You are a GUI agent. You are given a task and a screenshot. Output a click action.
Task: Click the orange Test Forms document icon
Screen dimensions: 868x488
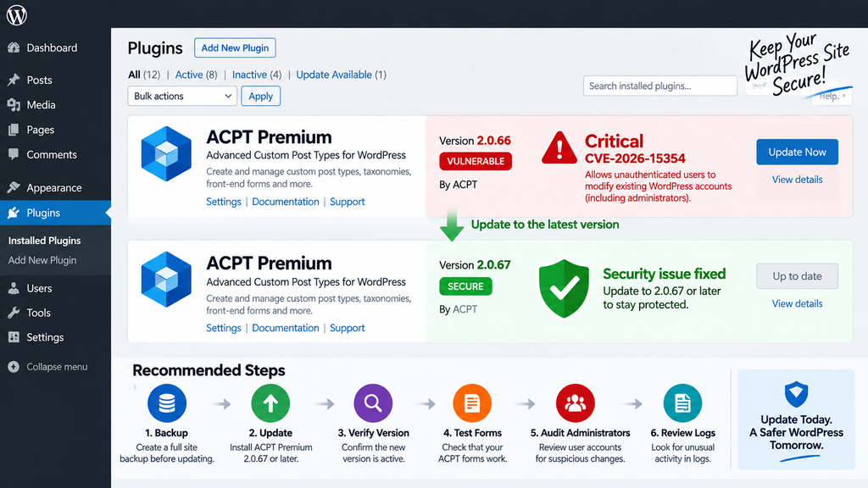tap(472, 403)
